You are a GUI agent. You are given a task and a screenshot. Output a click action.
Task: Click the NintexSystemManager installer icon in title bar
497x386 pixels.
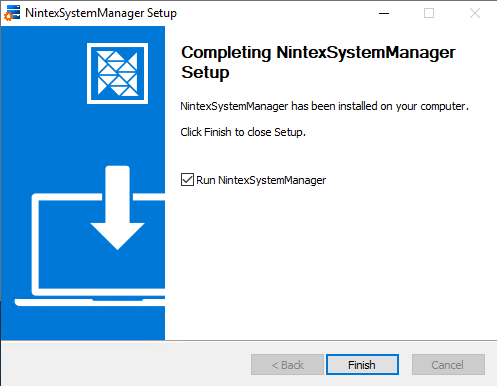[x=12, y=13]
